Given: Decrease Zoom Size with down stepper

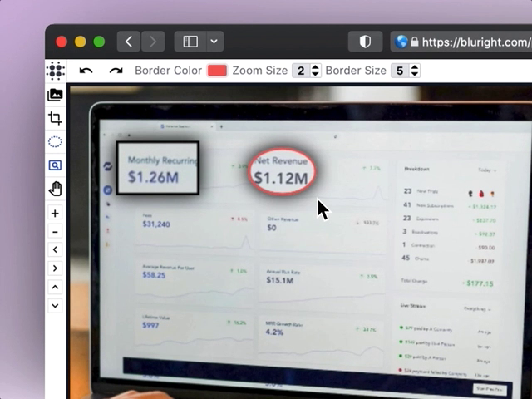Looking at the screenshot, I should [x=316, y=74].
